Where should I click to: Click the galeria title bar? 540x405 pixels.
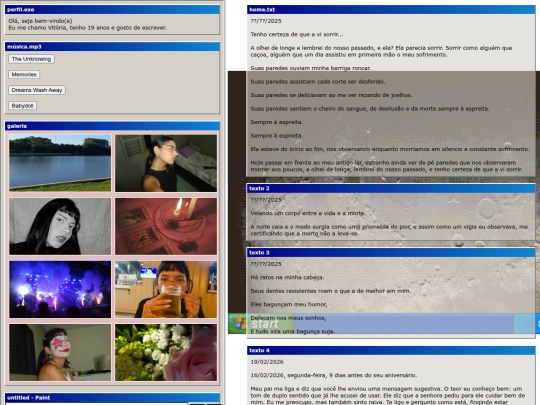coord(112,126)
